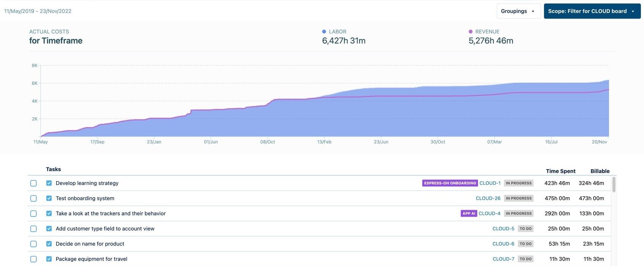The width and height of the screenshot is (644, 266).
Task: Select the Develop learning strategy row checkbox
Action: tap(33, 183)
